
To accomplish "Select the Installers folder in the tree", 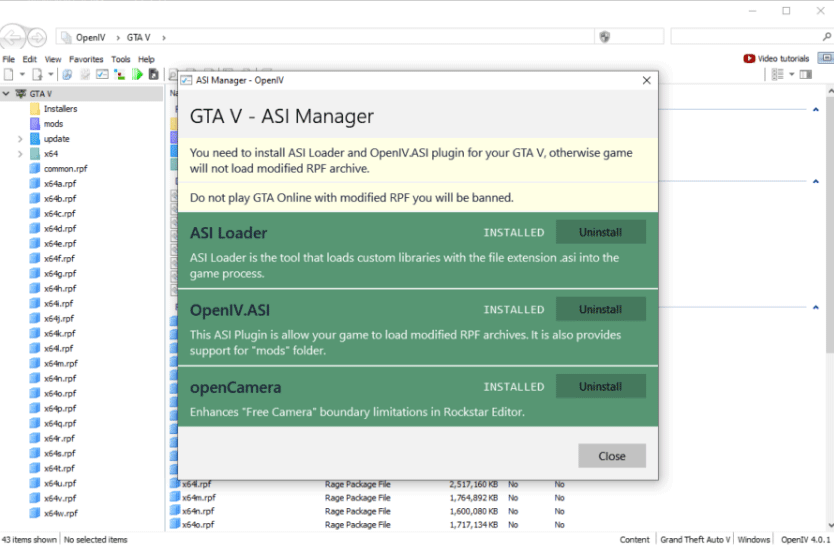I will [60, 108].
